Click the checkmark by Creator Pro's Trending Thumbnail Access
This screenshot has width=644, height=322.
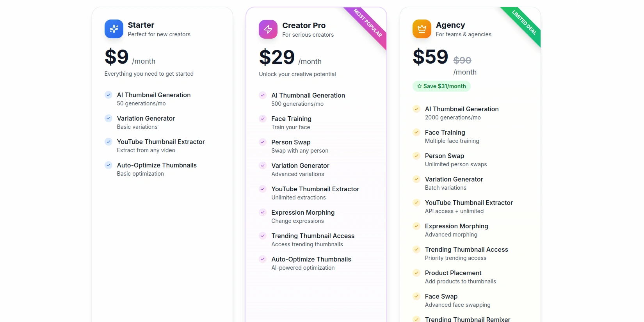(x=263, y=236)
